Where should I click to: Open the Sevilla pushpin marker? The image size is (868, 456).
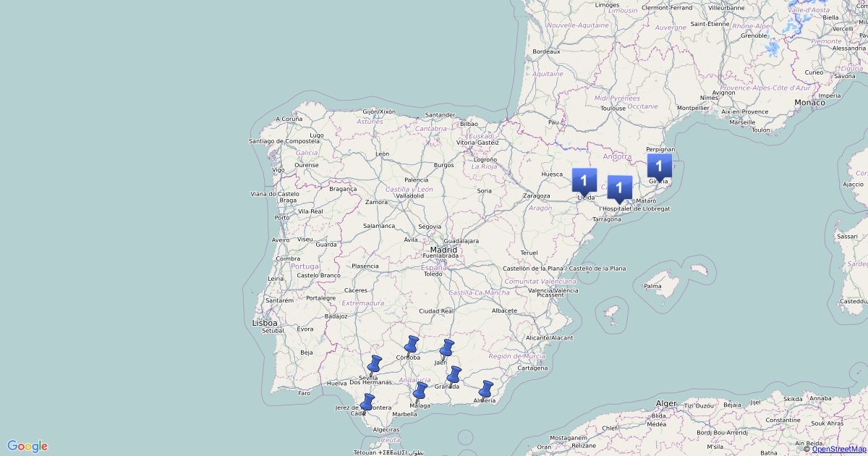click(374, 365)
